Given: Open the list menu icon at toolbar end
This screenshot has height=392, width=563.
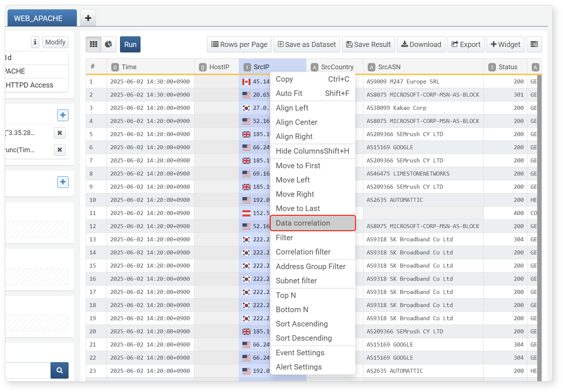Looking at the screenshot, I should pyautogui.click(x=534, y=44).
